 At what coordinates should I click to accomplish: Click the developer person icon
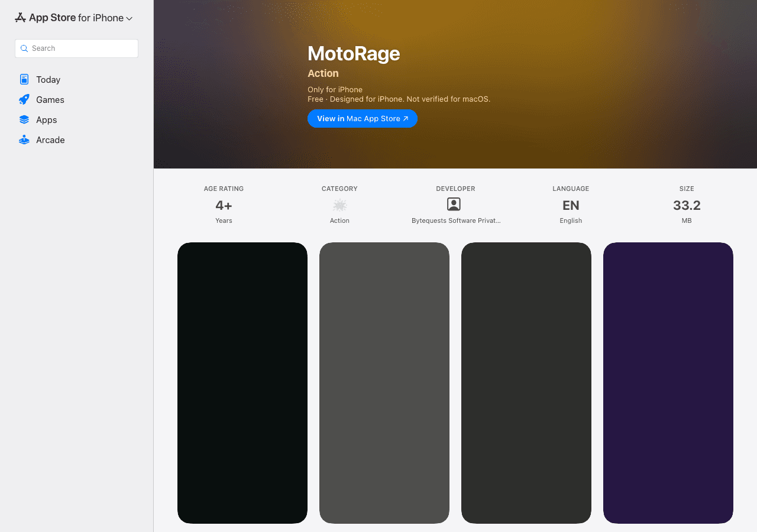454,205
